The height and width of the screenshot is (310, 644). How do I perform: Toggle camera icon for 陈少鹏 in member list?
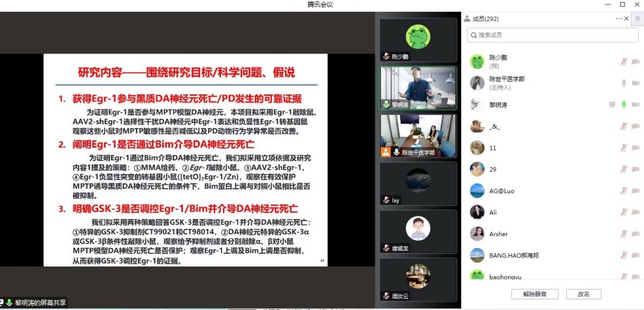(x=637, y=62)
